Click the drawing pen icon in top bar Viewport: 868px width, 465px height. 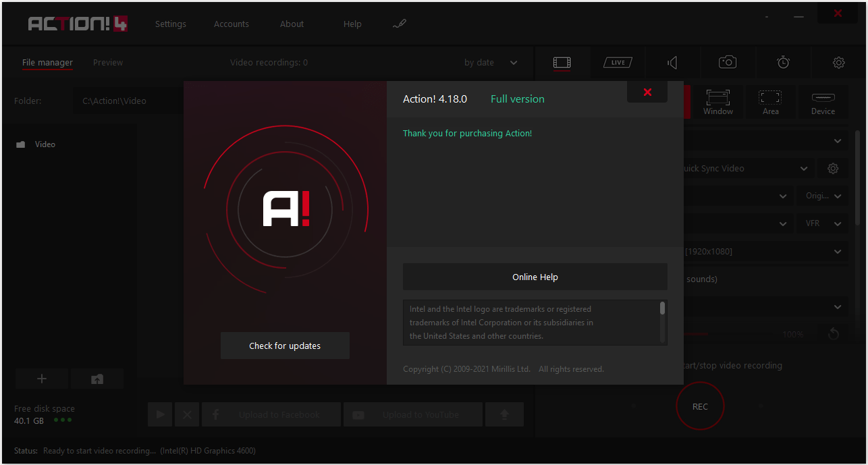tap(400, 24)
